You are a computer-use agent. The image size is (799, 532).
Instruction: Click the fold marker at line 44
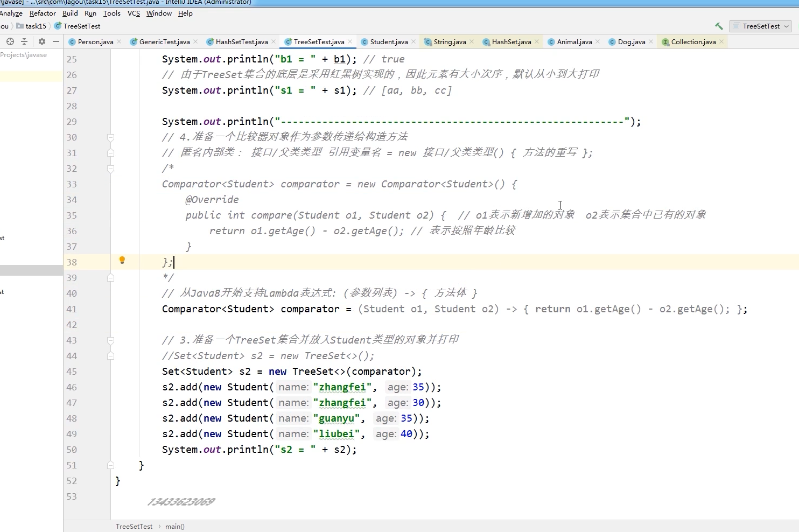coord(110,356)
